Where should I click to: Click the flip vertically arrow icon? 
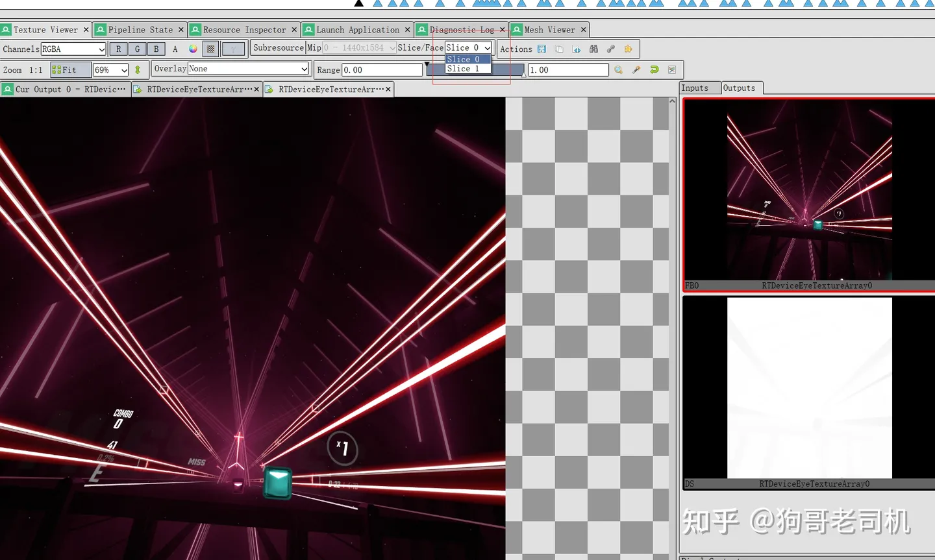[x=138, y=69]
